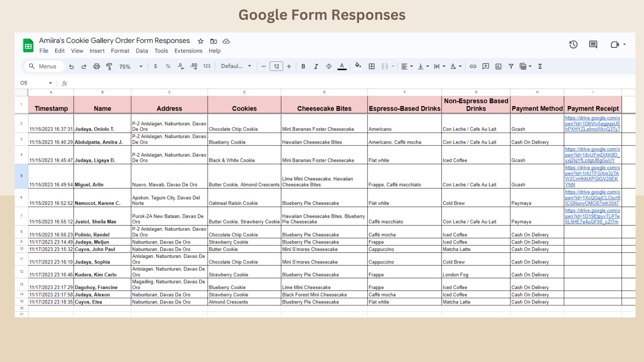This screenshot has height=362, width=644.
Task: Open Judaya Oniolo's payment receipt link
Action: [592, 123]
